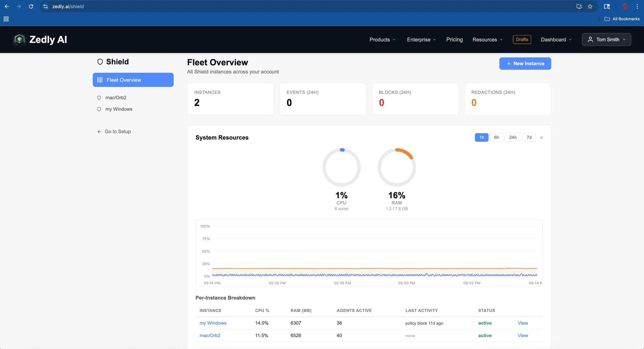Click the user avatar icon beside Tom Smith
The image size is (644, 349).
(x=590, y=39)
